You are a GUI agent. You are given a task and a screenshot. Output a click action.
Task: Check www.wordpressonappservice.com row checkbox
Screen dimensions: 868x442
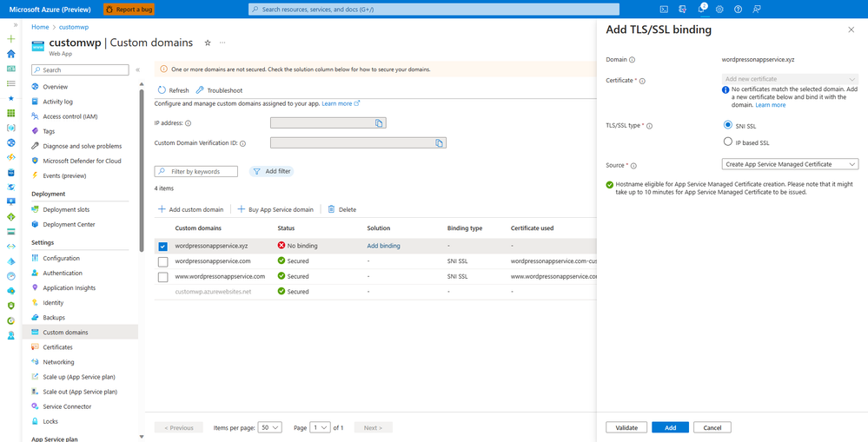click(162, 277)
